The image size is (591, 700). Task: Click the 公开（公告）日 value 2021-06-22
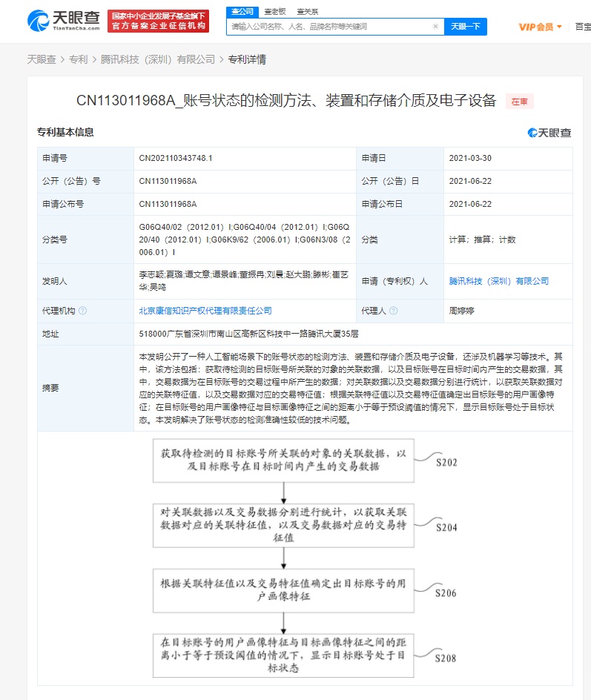click(x=470, y=181)
